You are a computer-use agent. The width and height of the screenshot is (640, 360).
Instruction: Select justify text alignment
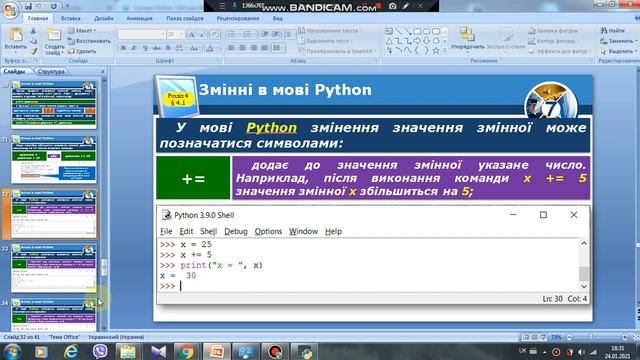tap(264, 48)
